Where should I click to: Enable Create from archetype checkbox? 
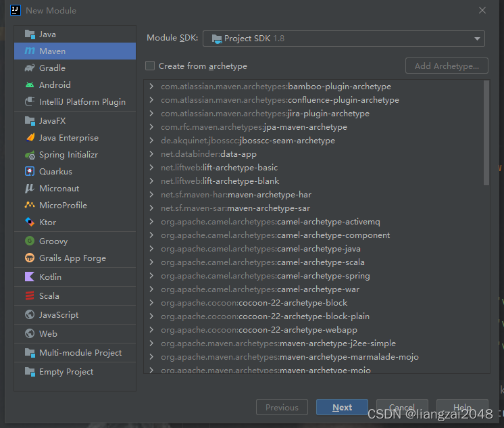[x=150, y=66]
